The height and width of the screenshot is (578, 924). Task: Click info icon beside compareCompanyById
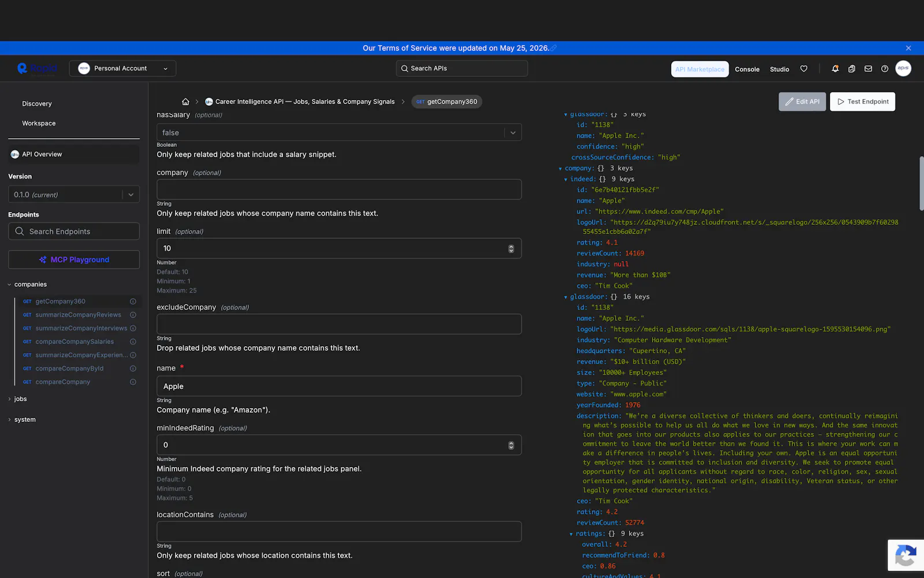pyautogui.click(x=133, y=369)
